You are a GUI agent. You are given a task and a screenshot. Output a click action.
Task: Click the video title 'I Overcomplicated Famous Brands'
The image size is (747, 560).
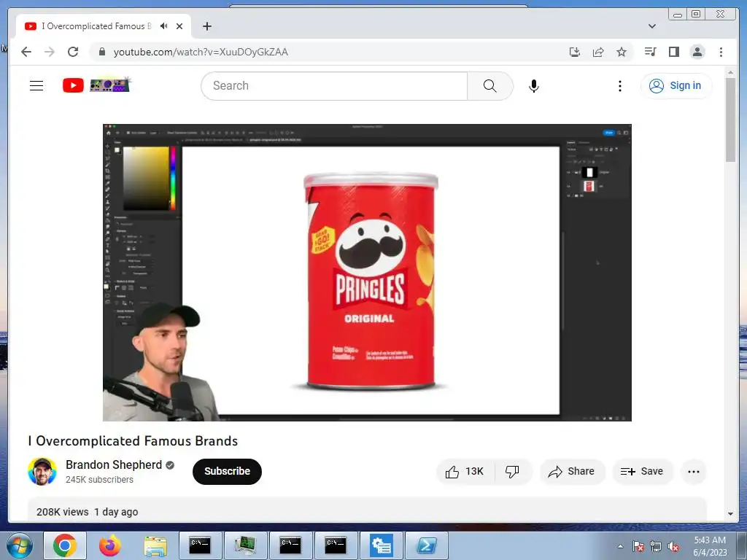133,441
